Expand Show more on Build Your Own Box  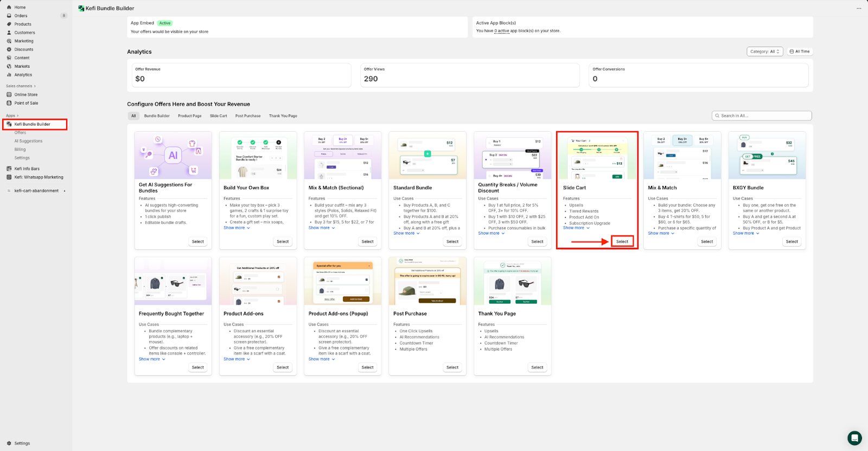point(237,228)
